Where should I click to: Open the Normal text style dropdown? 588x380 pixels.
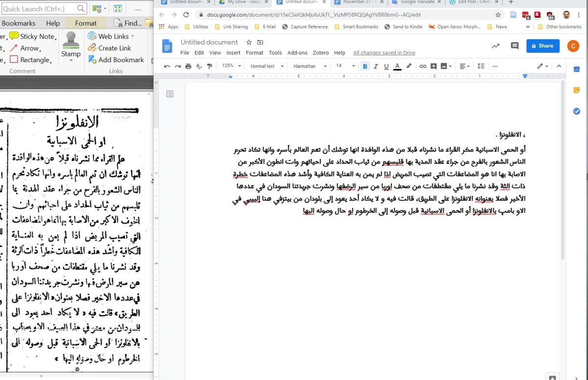[x=265, y=65]
